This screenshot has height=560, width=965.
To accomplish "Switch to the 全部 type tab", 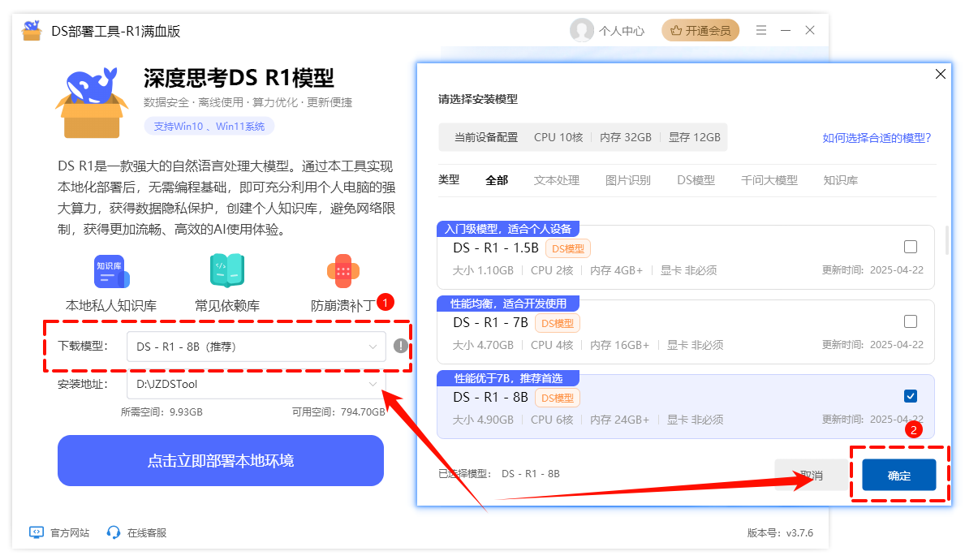I will (x=497, y=180).
